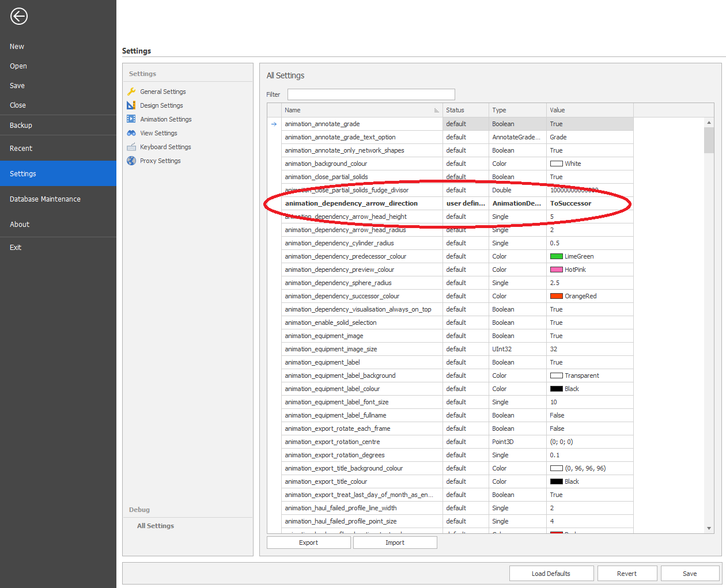This screenshot has height=588, width=726.
Task: Click the Name column sort indicator
Action: click(x=436, y=110)
